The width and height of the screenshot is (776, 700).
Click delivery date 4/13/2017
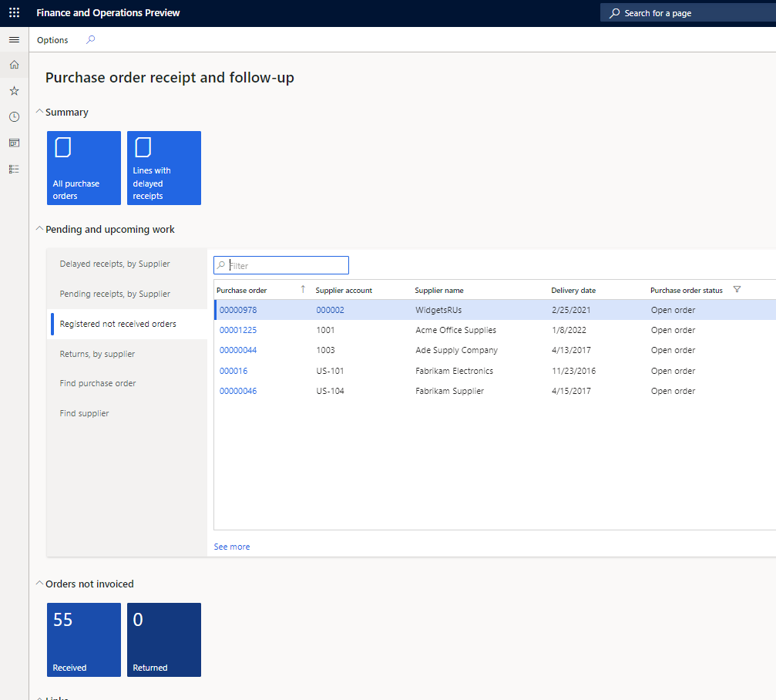click(x=571, y=351)
